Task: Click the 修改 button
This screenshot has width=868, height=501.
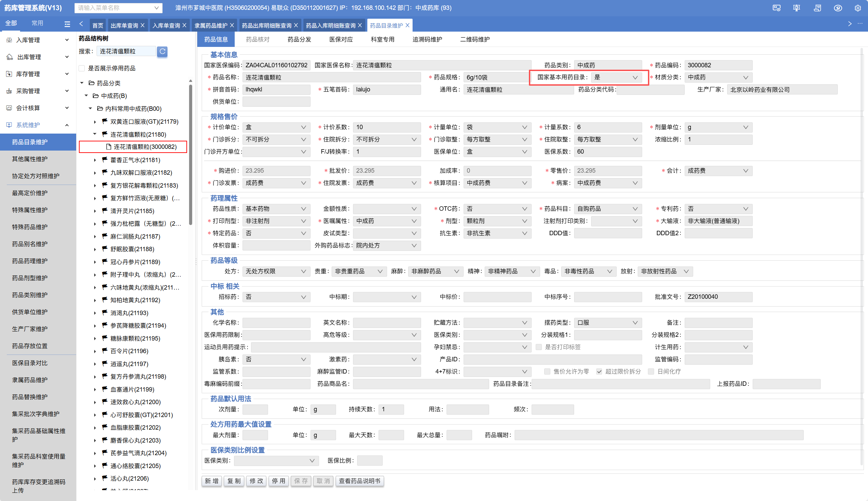Action: 256,481
